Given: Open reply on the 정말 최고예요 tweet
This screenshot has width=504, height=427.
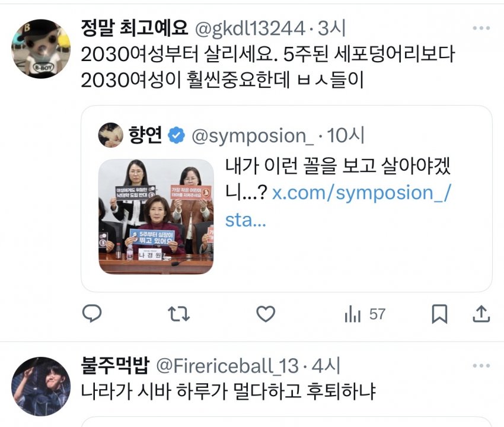Looking at the screenshot, I should (x=92, y=313).
